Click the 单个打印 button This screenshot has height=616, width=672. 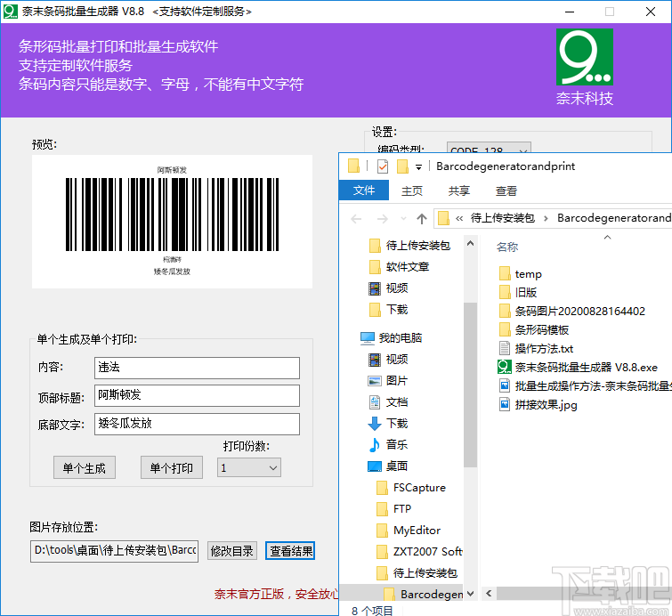[172, 467]
